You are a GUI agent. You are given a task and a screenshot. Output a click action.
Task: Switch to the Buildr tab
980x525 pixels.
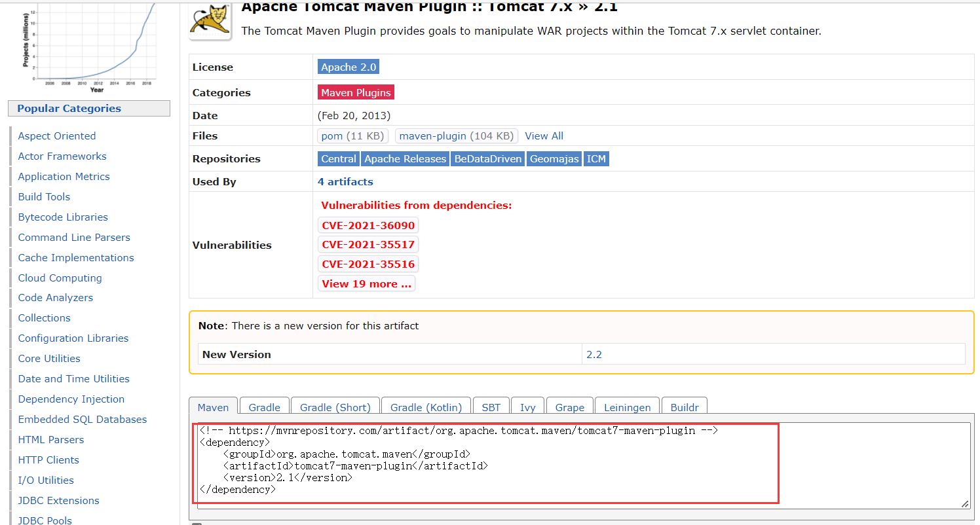pos(685,407)
